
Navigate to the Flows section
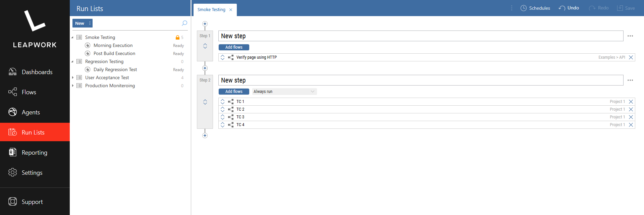click(29, 92)
